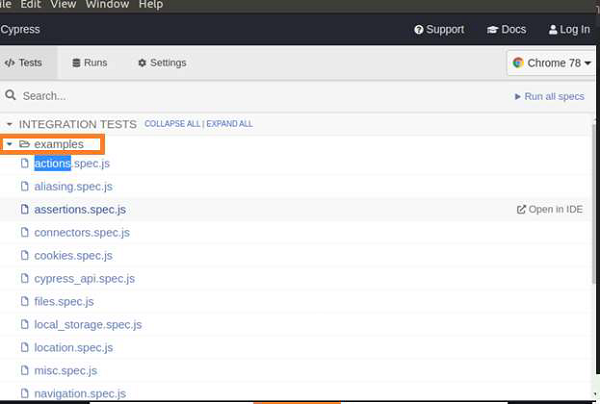This screenshot has height=404, width=600.
Task: Select the examples folder name
Action: pyautogui.click(x=59, y=144)
